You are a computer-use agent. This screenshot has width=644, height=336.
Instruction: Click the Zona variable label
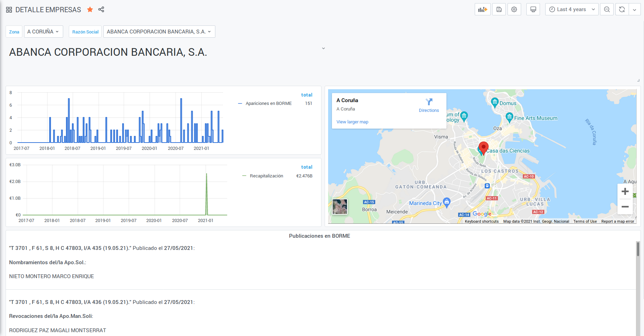click(14, 32)
